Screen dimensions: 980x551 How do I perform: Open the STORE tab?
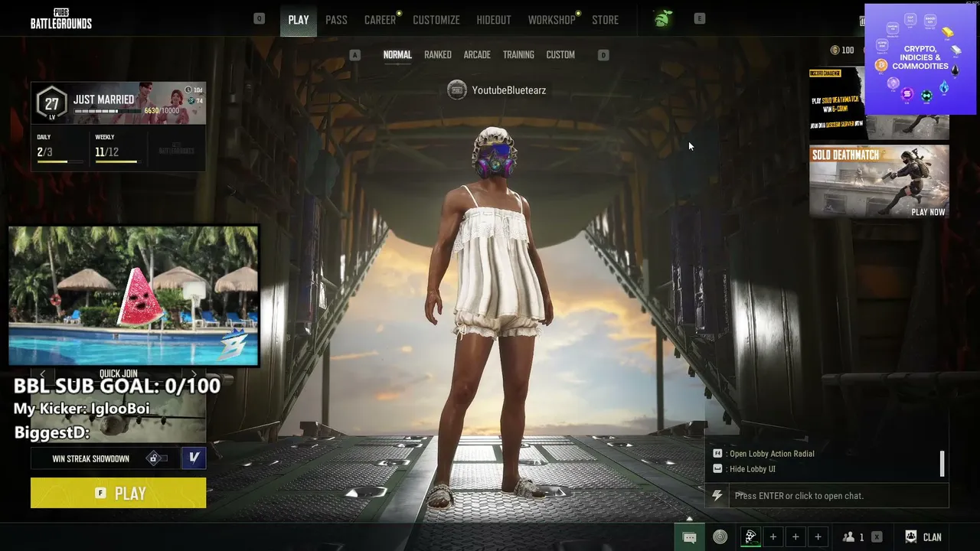coord(605,20)
